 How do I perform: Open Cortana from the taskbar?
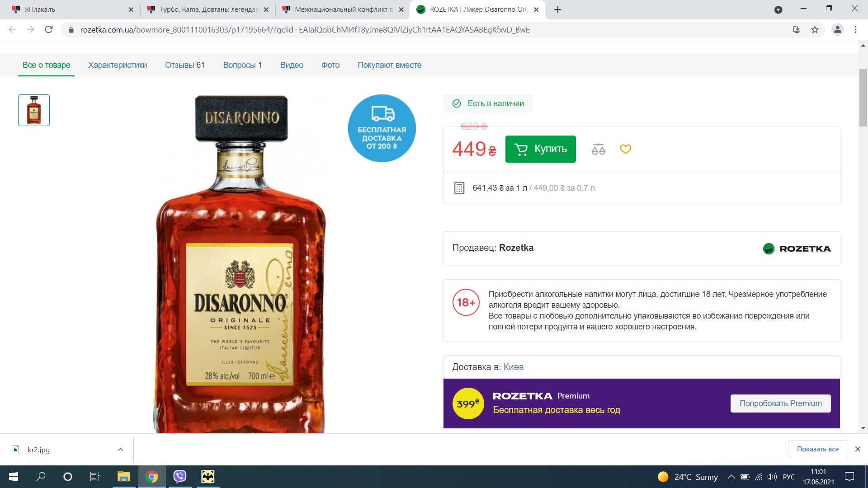click(68, 477)
